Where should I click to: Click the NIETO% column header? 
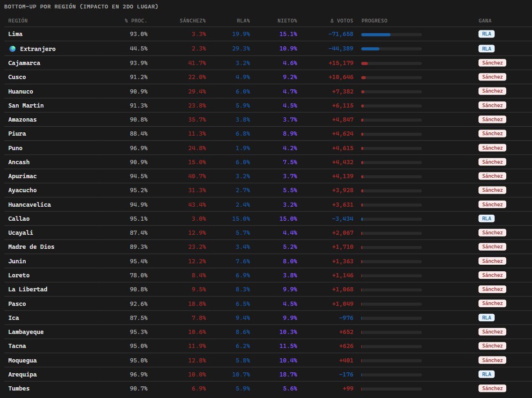click(x=287, y=21)
